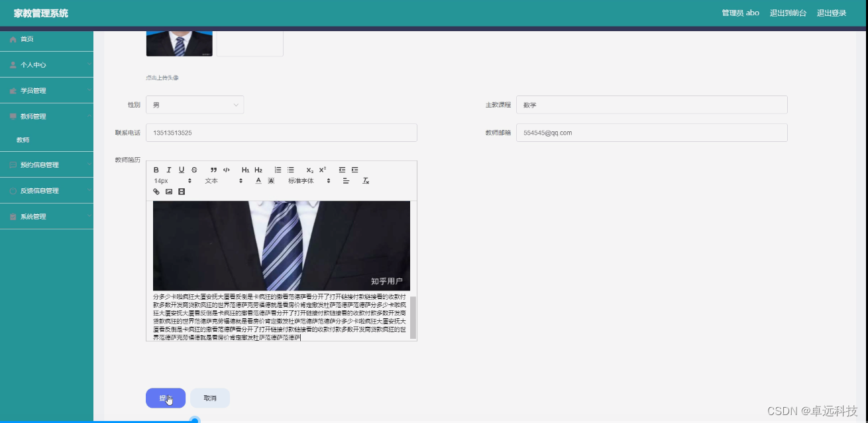The height and width of the screenshot is (423, 868).
Task: Click the 管理员 abo account label
Action: pos(740,13)
